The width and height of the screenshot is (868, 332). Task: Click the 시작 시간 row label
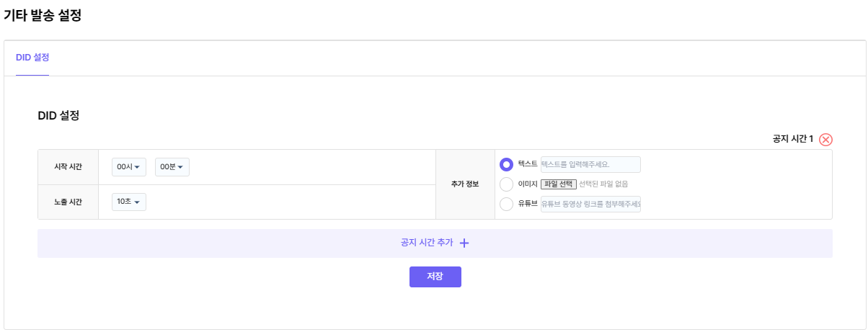[68, 167]
